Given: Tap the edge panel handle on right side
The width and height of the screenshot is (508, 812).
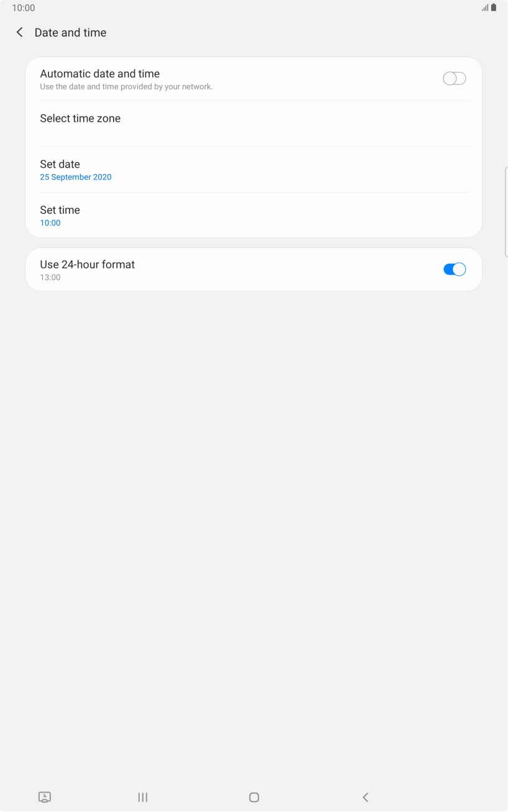Looking at the screenshot, I should (506, 211).
